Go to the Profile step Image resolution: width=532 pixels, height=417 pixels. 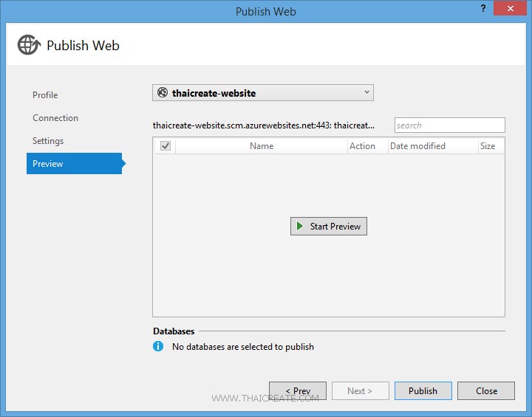pyautogui.click(x=45, y=95)
